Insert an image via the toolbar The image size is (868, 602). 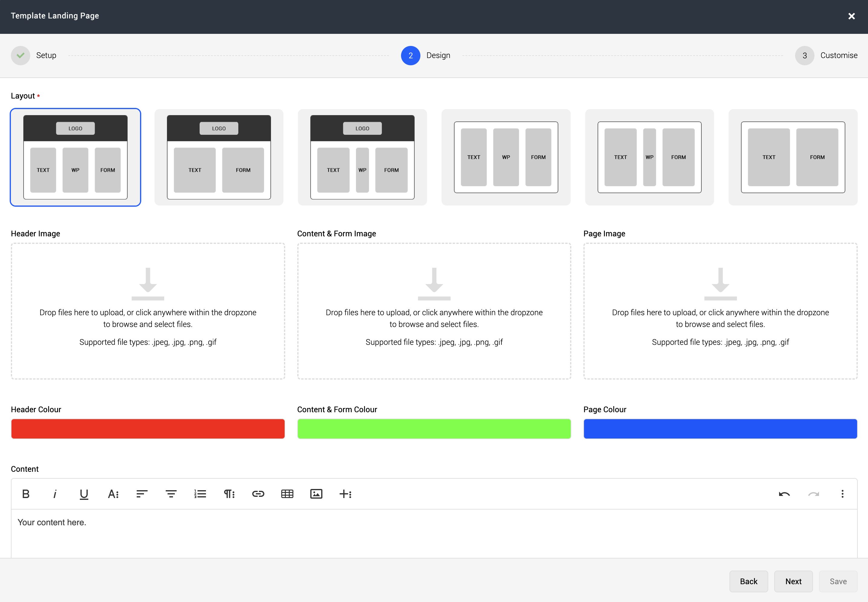coord(316,494)
